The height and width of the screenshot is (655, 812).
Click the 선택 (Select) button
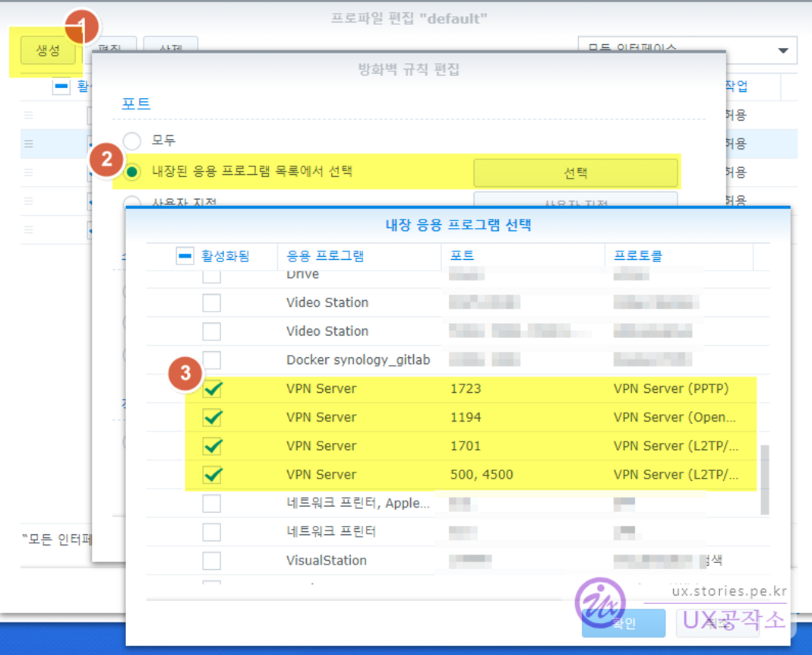pyautogui.click(x=575, y=172)
